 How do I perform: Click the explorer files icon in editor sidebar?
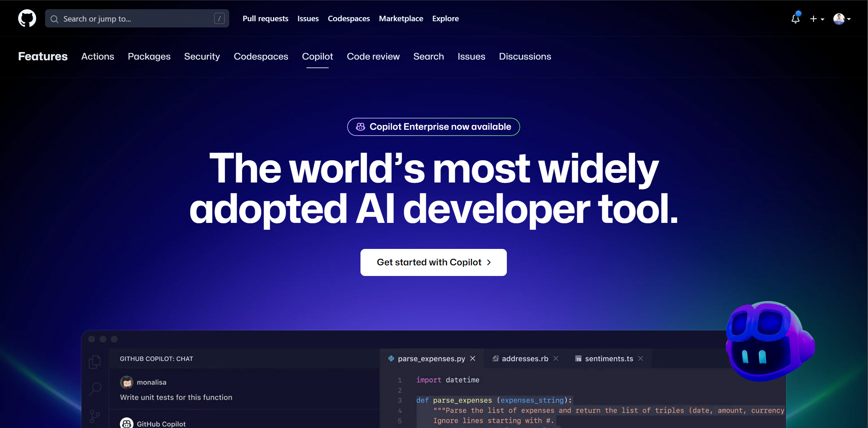tap(95, 362)
